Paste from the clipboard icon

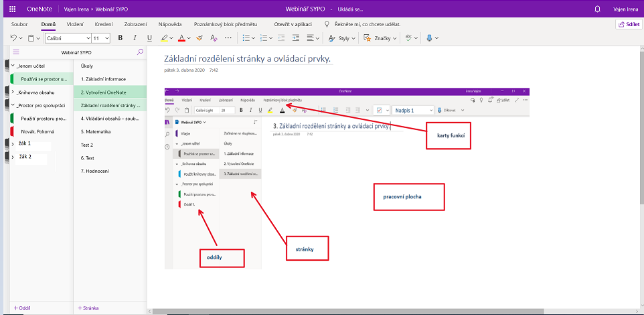pos(31,38)
